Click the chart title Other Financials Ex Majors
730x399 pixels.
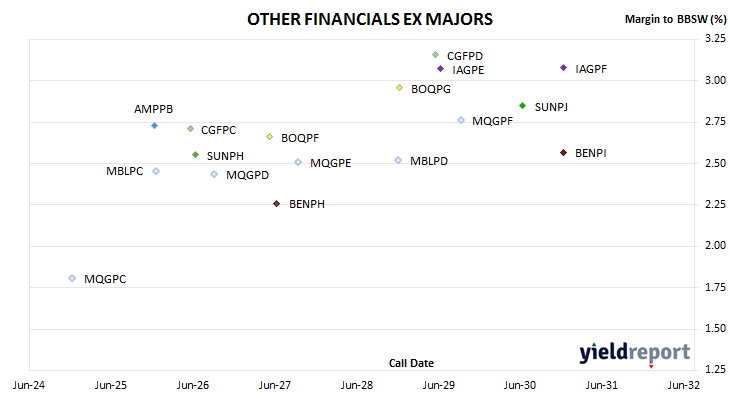(x=370, y=20)
